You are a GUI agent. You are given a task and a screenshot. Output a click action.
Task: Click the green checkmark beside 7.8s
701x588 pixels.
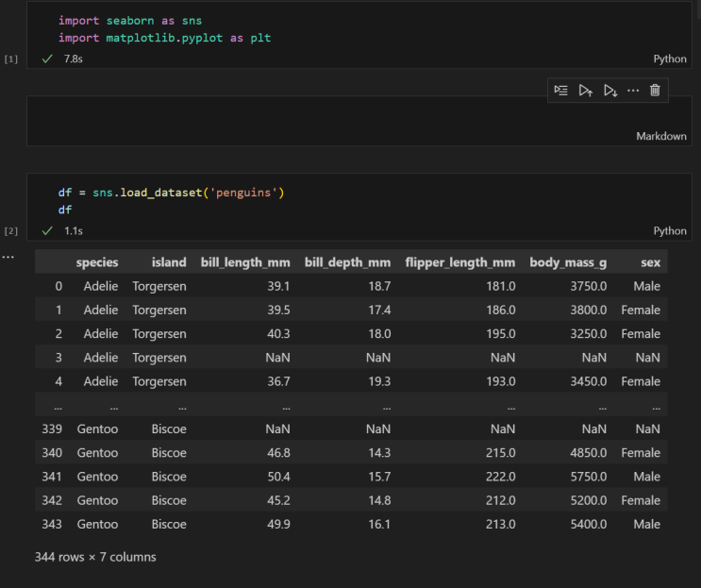click(47, 59)
